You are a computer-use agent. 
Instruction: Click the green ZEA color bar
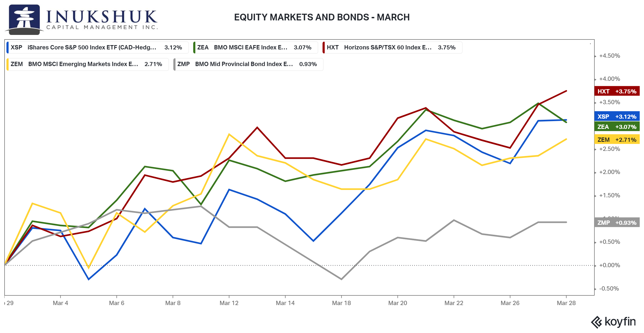click(194, 48)
